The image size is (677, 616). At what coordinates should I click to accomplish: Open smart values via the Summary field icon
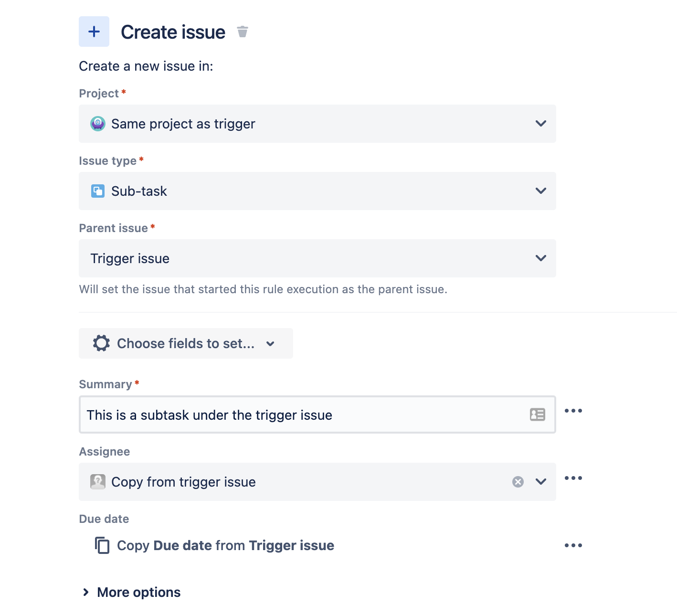tap(537, 414)
